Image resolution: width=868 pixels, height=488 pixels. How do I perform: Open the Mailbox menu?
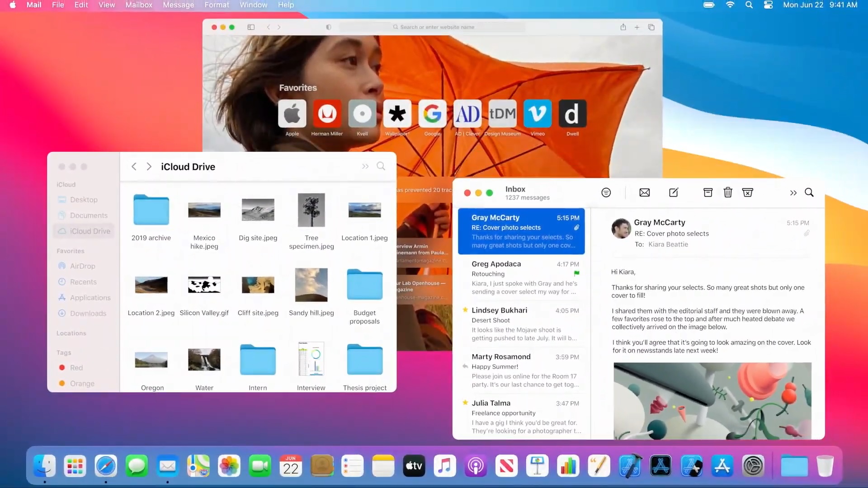tap(138, 5)
